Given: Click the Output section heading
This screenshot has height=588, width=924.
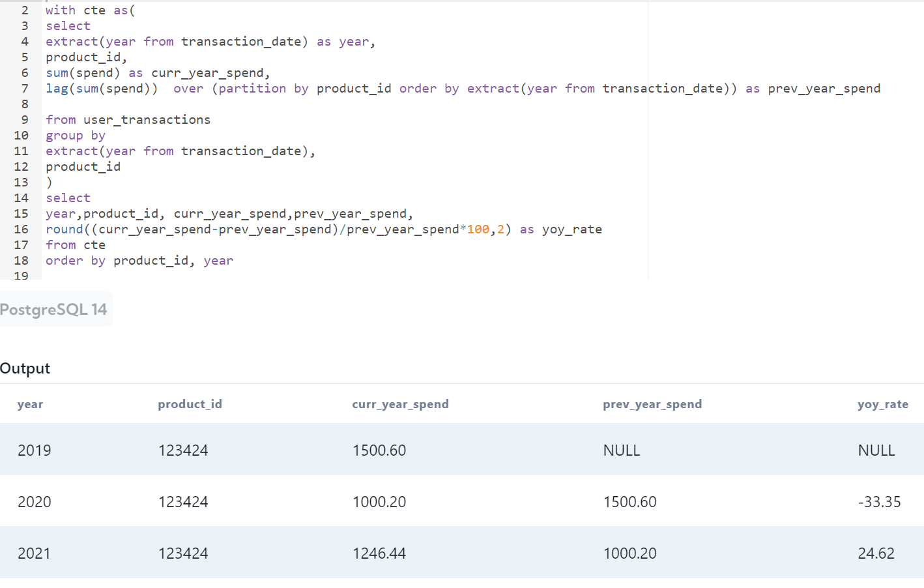Looking at the screenshot, I should tap(25, 368).
